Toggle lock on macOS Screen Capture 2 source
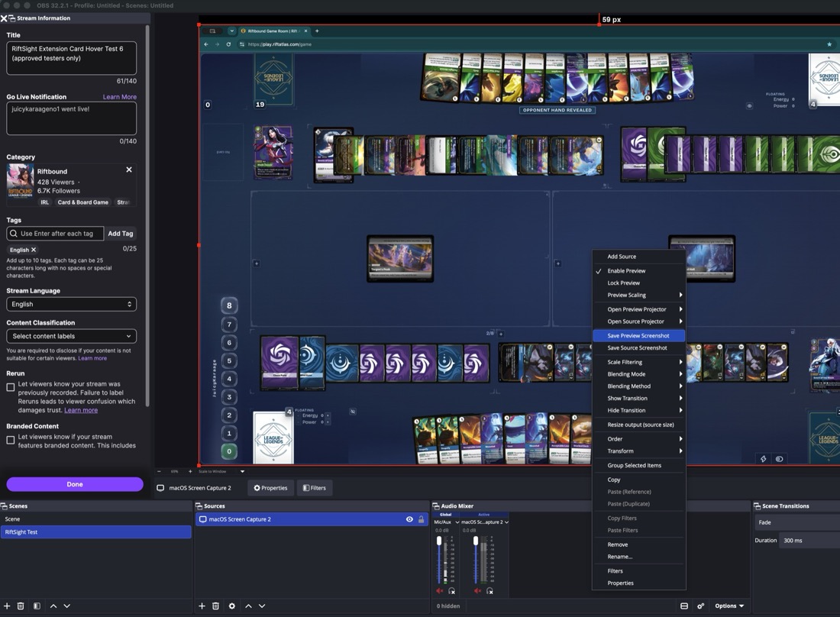The height and width of the screenshot is (617, 840). coord(421,519)
